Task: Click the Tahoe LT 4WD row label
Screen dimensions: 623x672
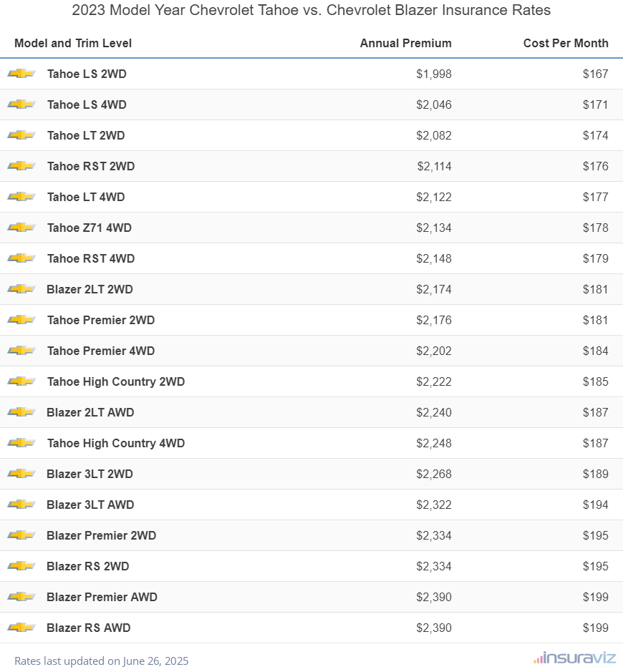Action: 86,197
